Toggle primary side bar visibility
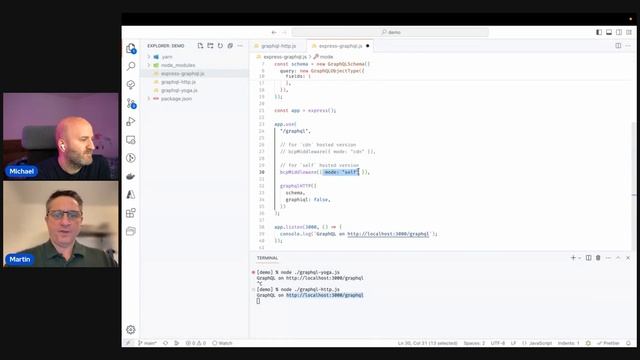 tap(599, 32)
